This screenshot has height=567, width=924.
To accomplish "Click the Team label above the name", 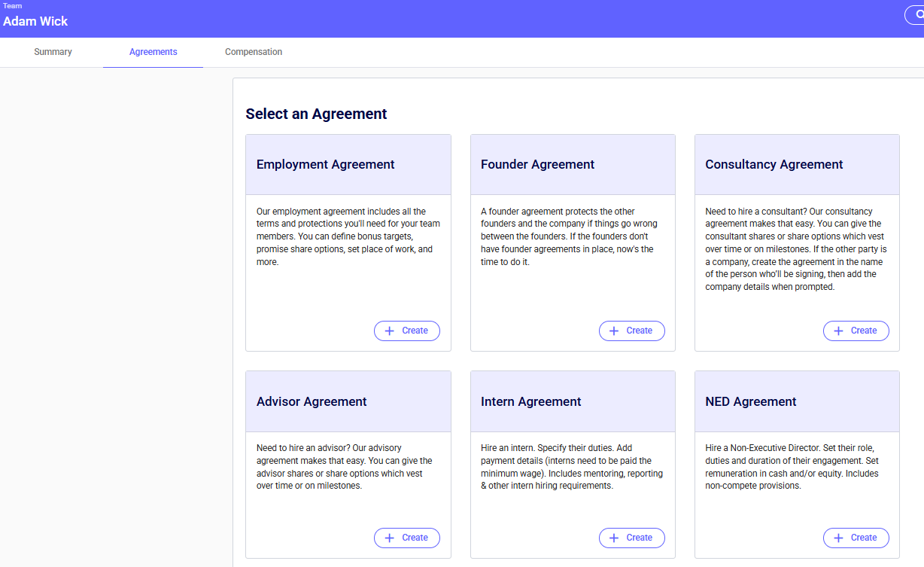I will [x=13, y=6].
